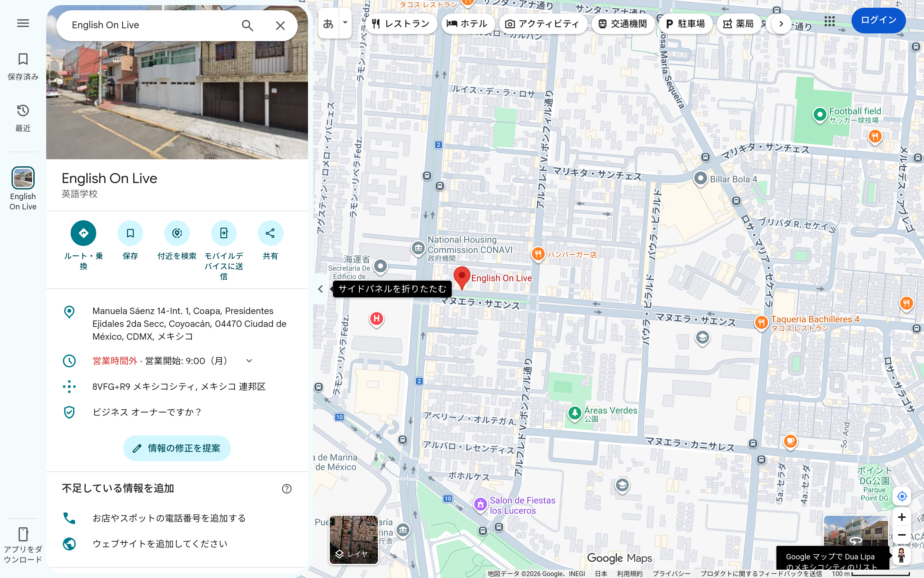Image resolution: width=924 pixels, height=578 pixels.
Task: Select the Pharmacy (薬局) chip
Action: 739,24
